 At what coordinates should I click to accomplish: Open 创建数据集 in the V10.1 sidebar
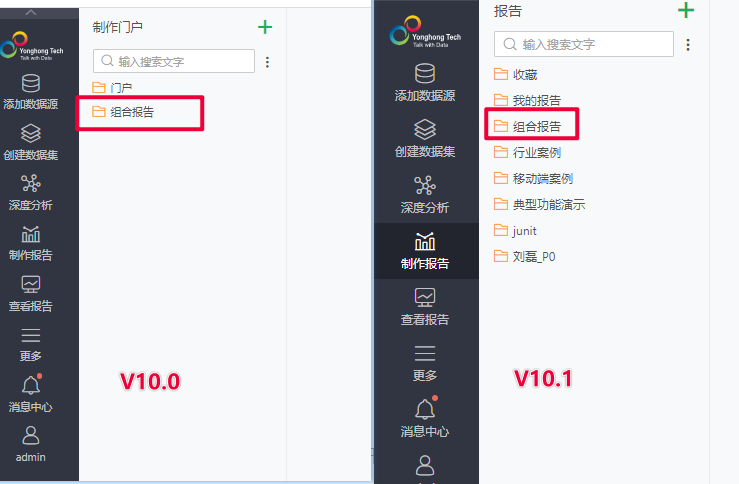pos(425,138)
